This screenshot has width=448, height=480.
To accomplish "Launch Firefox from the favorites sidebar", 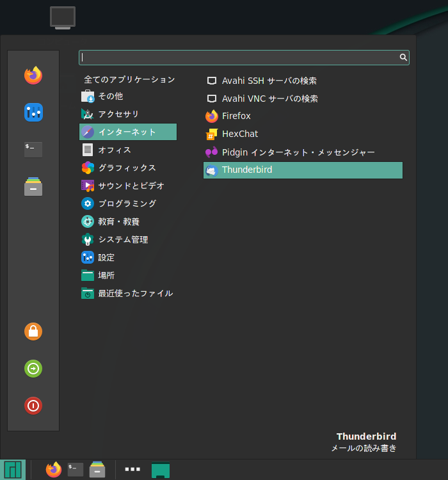I will click(33, 76).
